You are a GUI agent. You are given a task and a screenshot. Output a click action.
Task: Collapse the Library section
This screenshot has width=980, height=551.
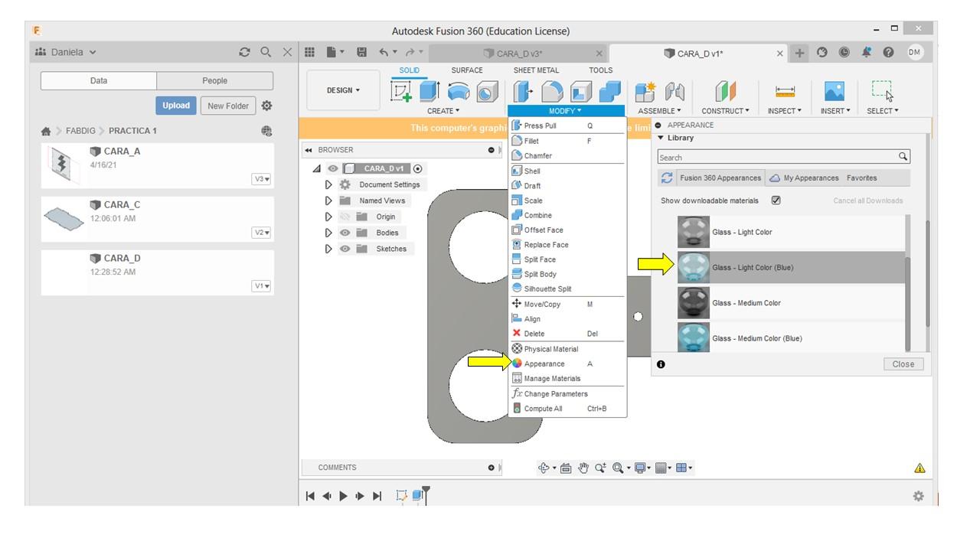[x=661, y=138]
